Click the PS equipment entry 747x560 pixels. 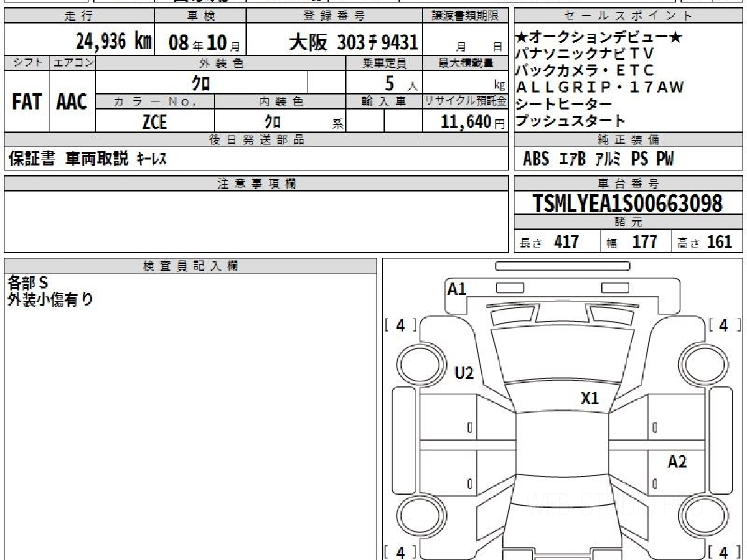(640, 159)
